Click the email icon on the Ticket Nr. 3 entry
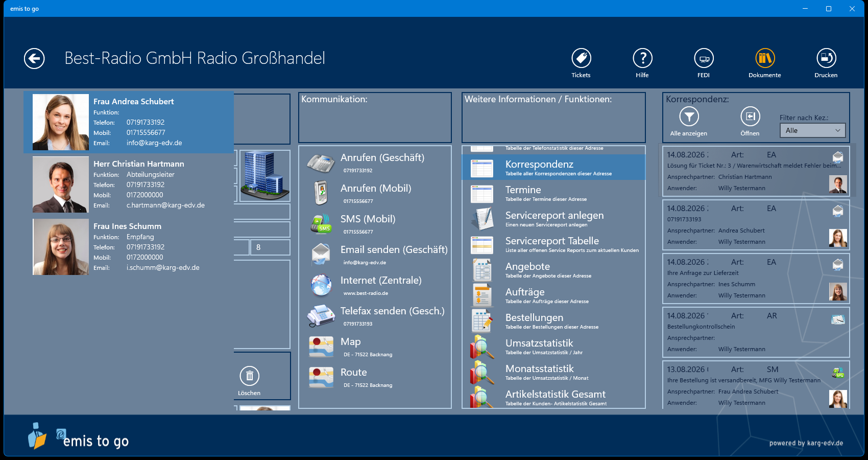This screenshot has width=868, height=460. click(838, 157)
